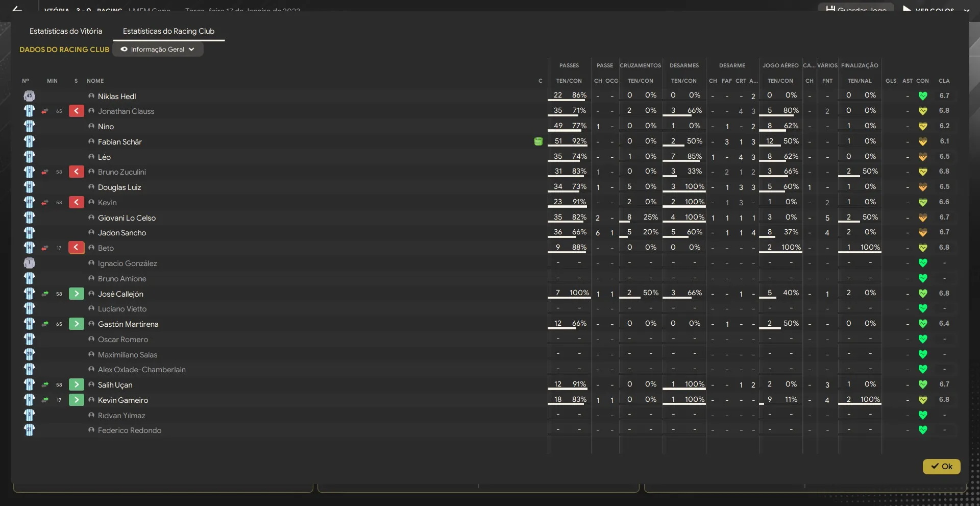Click the back arrow at top left
The height and width of the screenshot is (506, 980).
(x=17, y=9)
